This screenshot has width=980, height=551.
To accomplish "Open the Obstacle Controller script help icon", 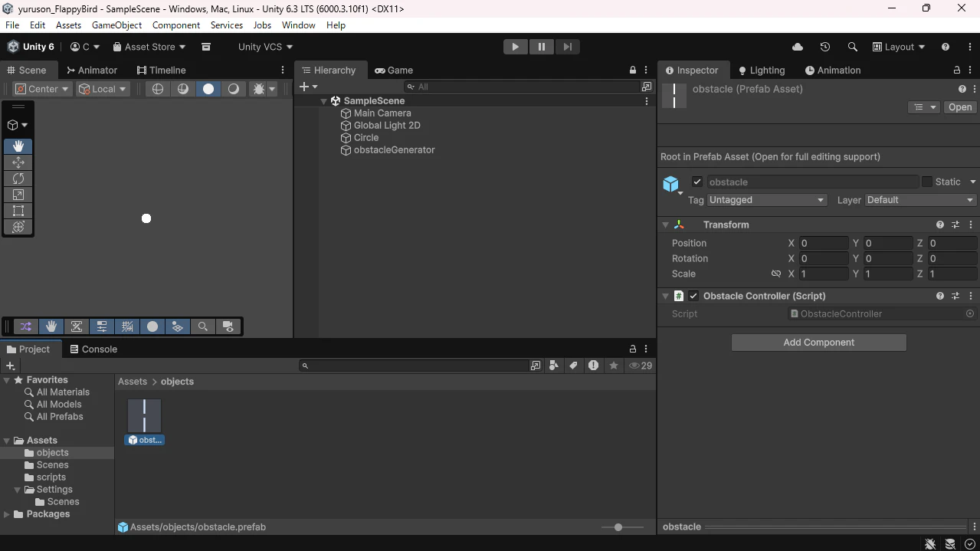I will point(940,296).
